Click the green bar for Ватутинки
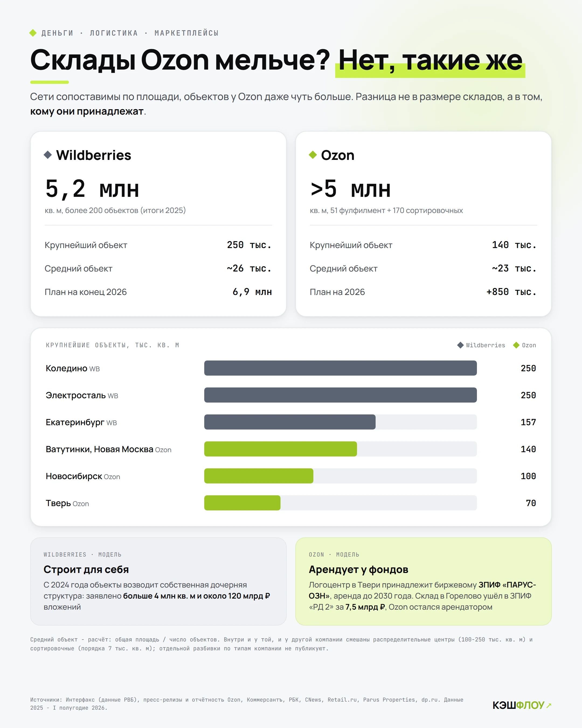 (x=280, y=449)
